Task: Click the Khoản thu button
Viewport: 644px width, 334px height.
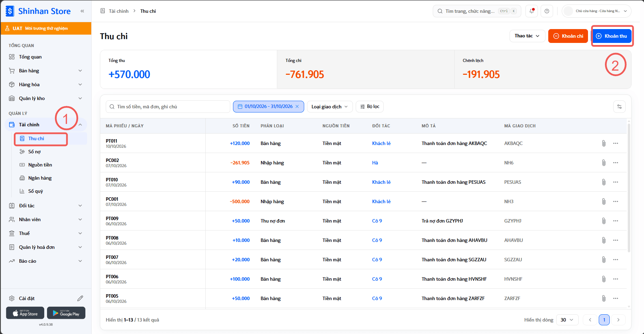Action: tap(612, 36)
